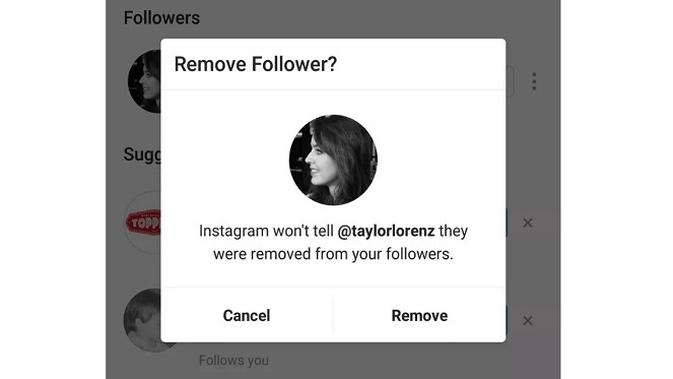Screen dimensions: 673x379
Task: Tap the circular profile photo in the dialog
Action: (333, 160)
